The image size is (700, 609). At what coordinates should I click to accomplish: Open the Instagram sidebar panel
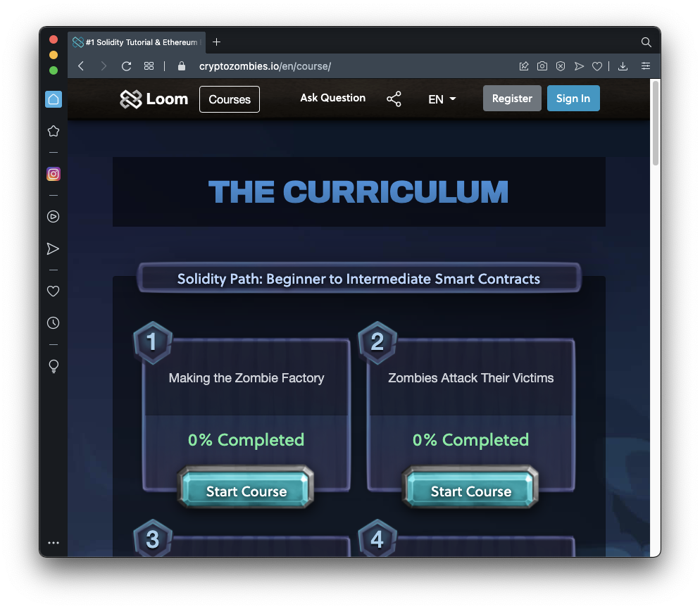(53, 174)
